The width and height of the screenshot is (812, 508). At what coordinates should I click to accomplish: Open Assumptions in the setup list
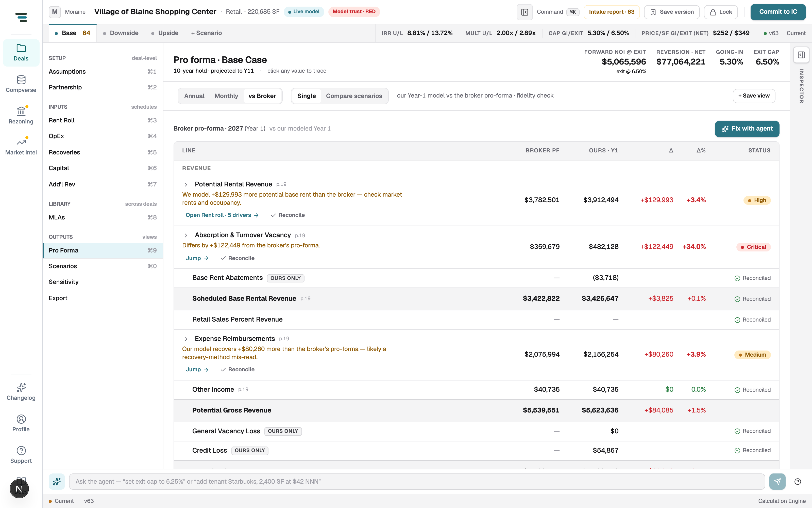103,72
